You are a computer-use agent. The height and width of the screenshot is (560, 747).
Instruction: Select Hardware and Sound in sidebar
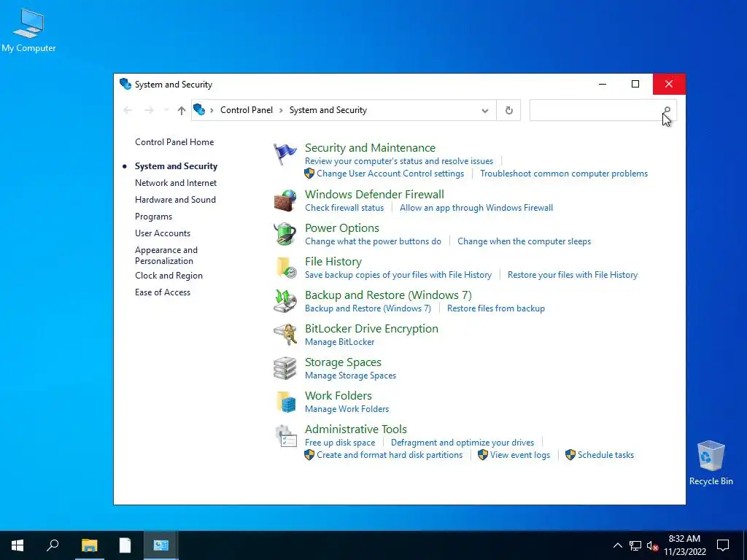point(175,200)
